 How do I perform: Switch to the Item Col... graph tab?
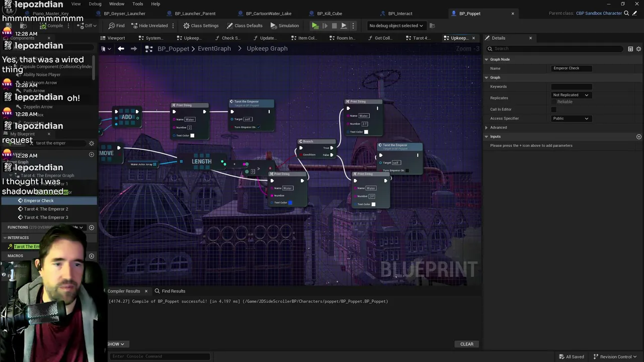click(x=304, y=38)
